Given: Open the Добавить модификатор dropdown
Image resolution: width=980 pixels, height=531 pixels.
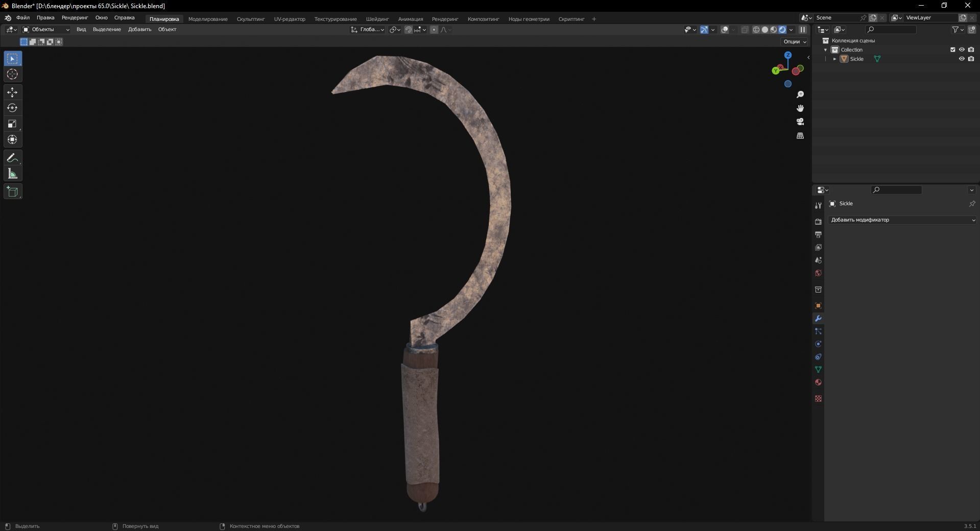Looking at the screenshot, I should pyautogui.click(x=902, y=220).
